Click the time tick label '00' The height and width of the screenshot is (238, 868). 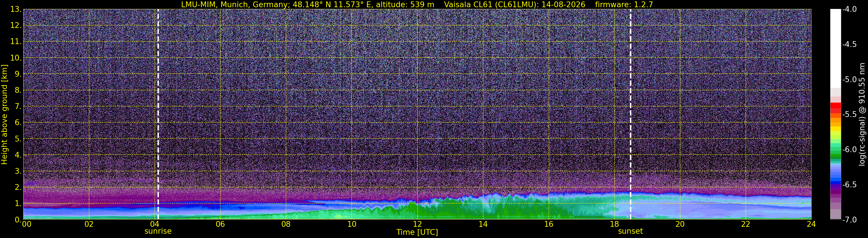tap(27, 224)
